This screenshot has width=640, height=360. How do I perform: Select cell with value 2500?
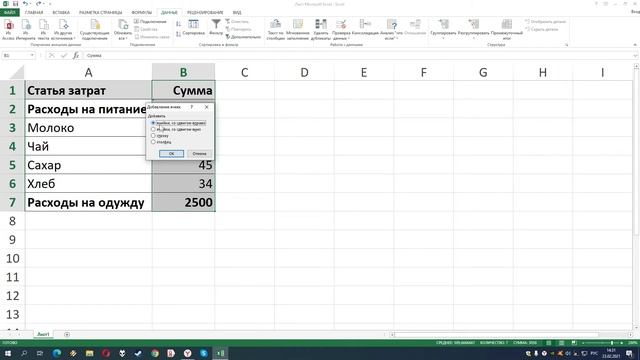pos(183,202)
